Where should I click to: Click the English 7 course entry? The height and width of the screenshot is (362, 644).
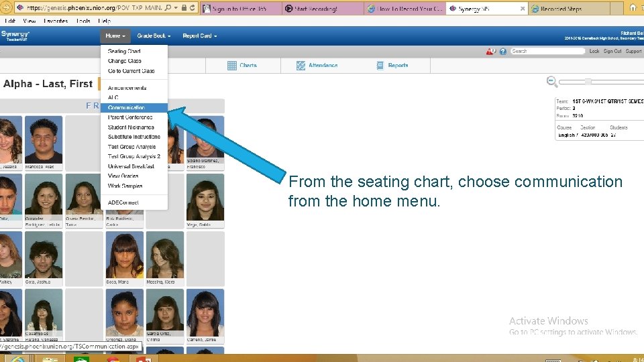pos(568,135)
